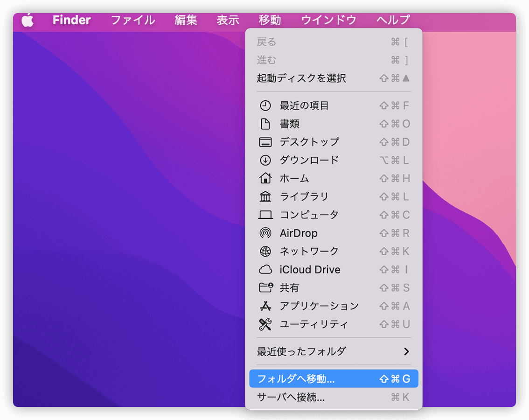Open the 表示 menu
The width and height of the screenshot is (529, 420).
(228, 20)
